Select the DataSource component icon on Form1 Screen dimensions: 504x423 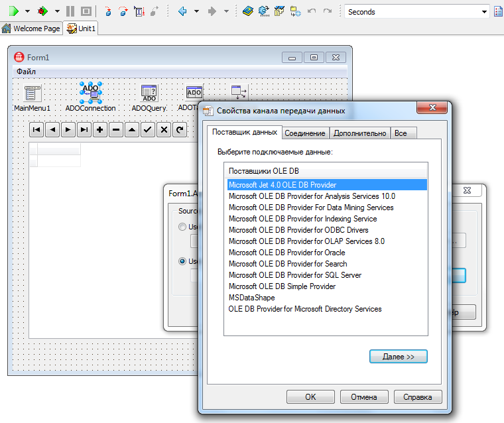coord(239,93)
